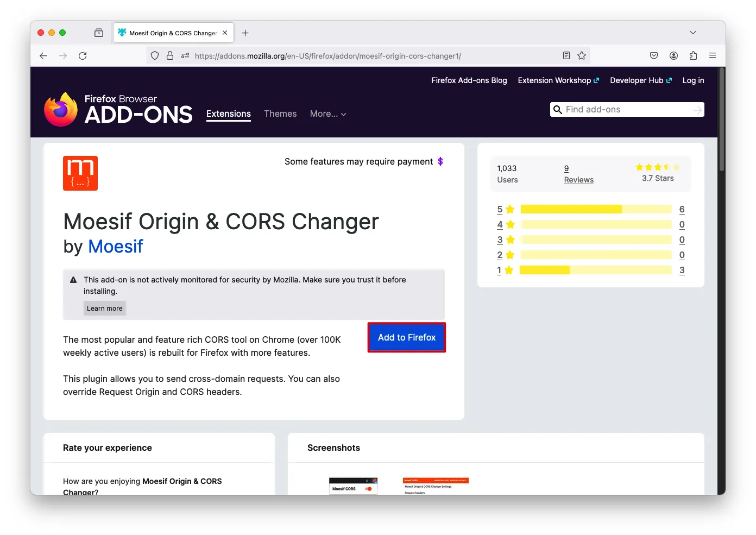Screen dimensions: 756x535
Task: Open the Firefox hamburger application menu
Action: coord(713,56)
